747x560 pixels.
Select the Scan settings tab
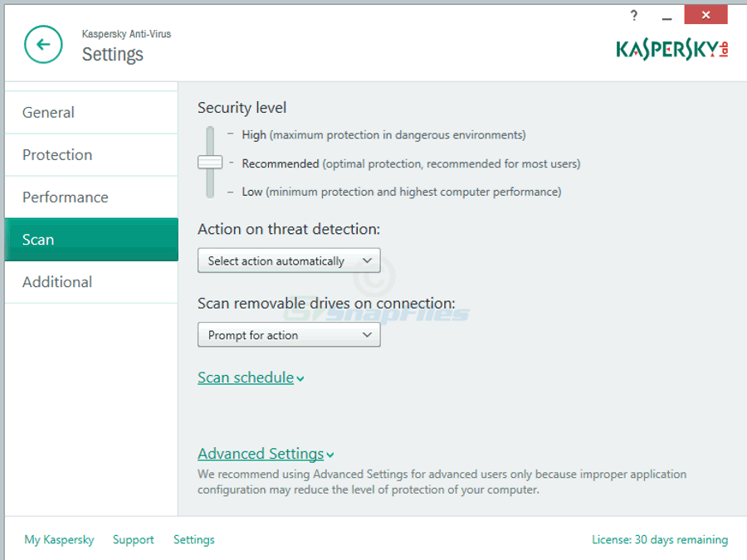pyautogui.click(x=91, y=240)
